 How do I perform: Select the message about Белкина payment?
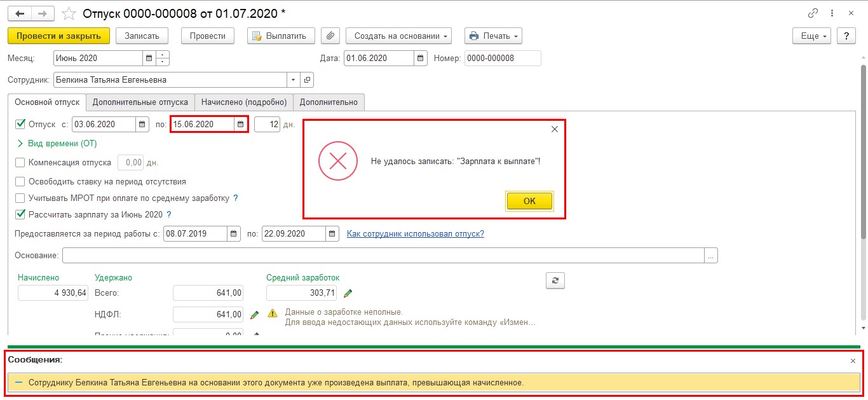click(433, 383)
